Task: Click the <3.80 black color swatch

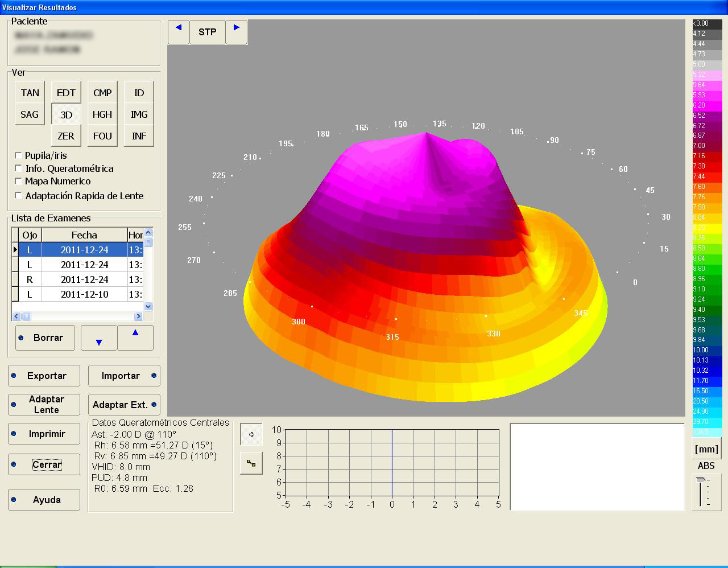Action: point(707,23)
